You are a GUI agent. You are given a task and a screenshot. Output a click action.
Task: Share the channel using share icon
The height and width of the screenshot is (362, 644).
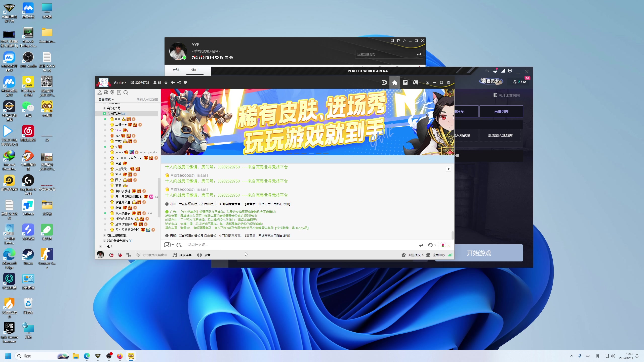point(179,82)
